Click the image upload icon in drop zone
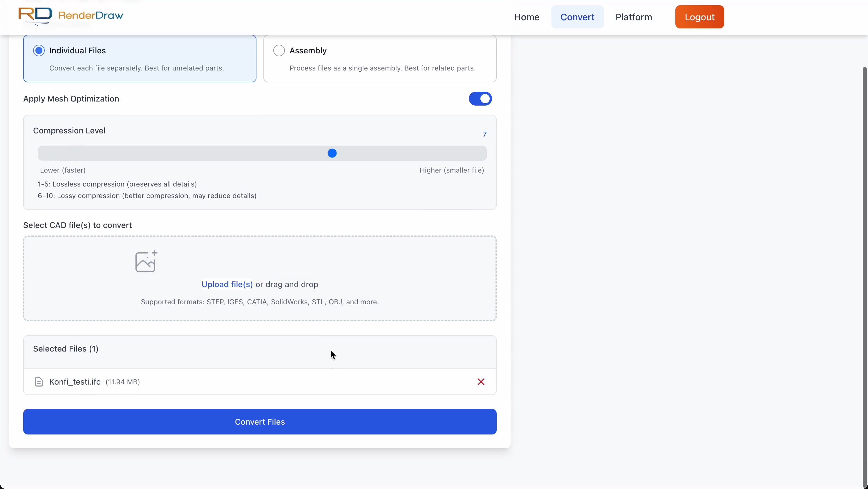The image size is (868, 489). point(146,261)
